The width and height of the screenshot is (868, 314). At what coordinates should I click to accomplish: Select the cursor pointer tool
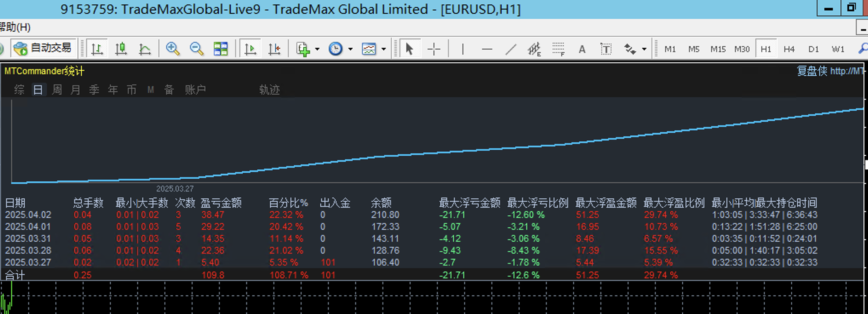[x=409, y=49]
